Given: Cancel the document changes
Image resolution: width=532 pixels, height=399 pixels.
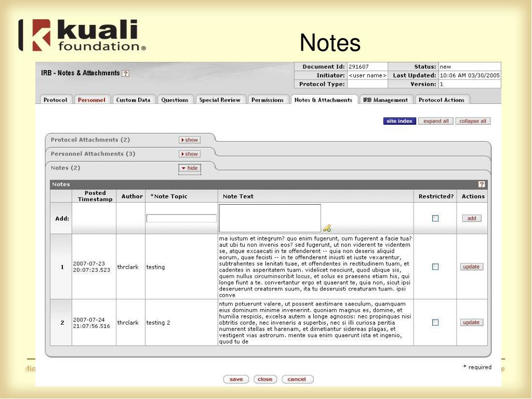Looking at the screenshot, I should point(297,379).
